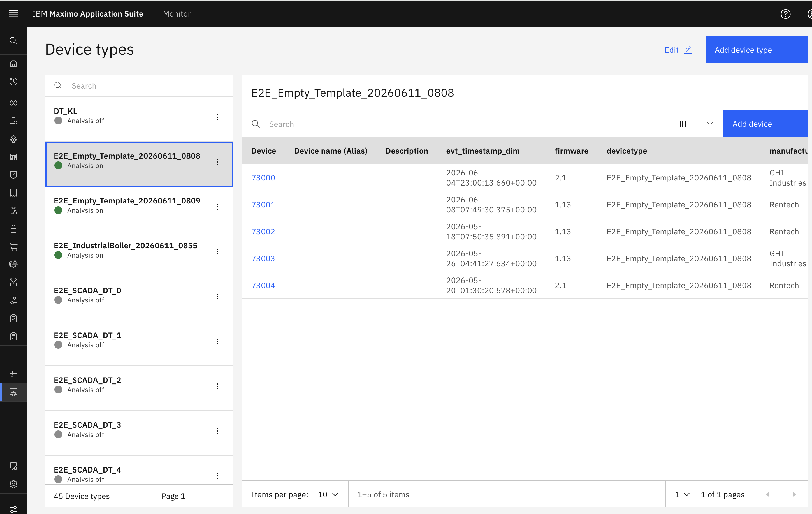This screenshot has height=514, width=812.
Task: Click the selected hierarchy device types sidebar icon
Action: [13, 392]
